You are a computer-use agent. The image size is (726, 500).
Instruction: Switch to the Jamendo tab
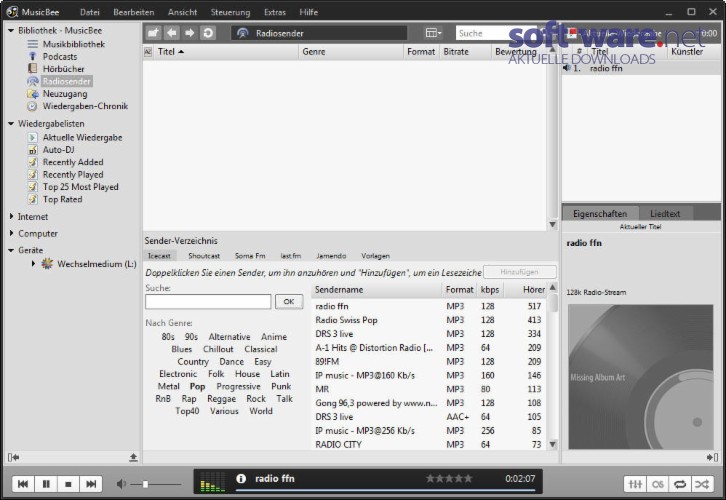pos(331,256)
